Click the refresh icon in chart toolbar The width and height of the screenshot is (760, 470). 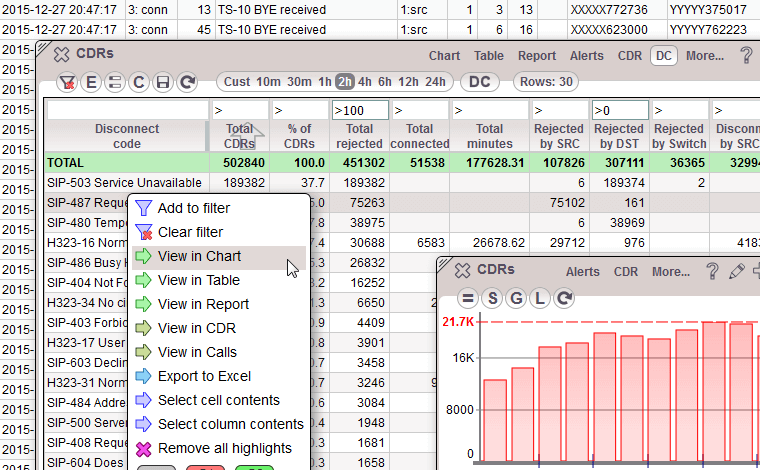coord(564,298)
